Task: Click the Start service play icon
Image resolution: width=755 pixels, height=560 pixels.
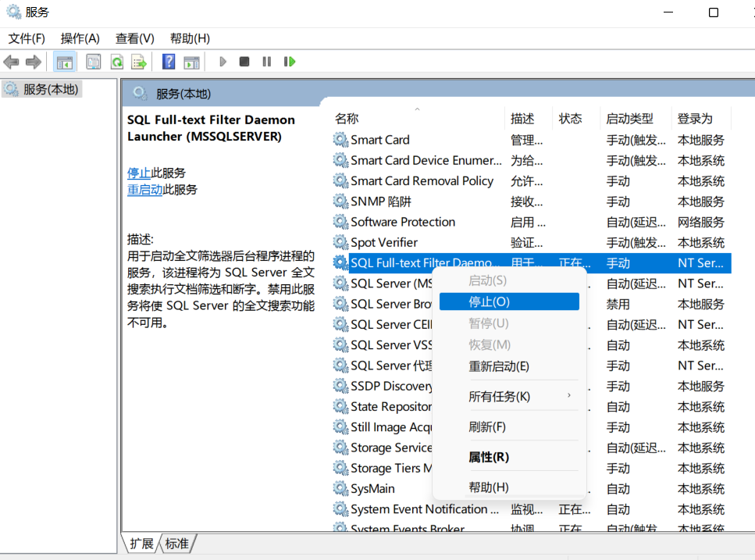Action: 223,62
